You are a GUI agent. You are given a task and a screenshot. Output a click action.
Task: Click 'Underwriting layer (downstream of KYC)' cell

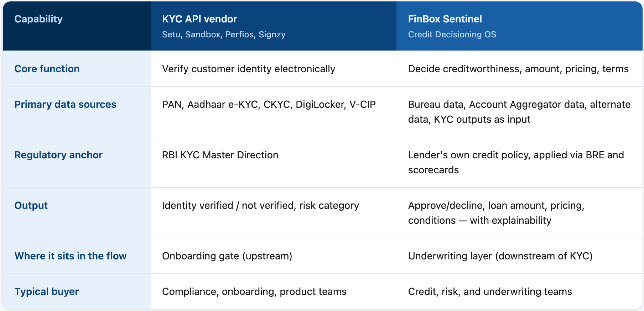(500, 256)
